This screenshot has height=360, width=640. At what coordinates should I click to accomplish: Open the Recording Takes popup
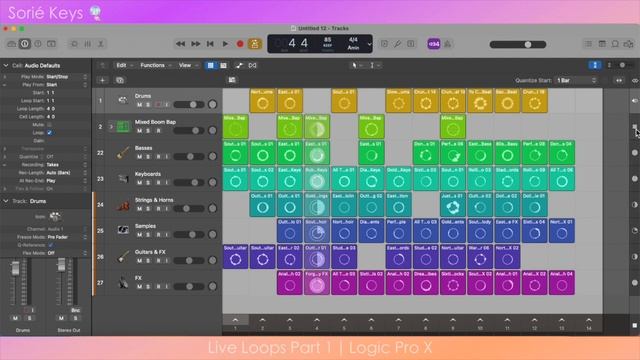[66, 164]
